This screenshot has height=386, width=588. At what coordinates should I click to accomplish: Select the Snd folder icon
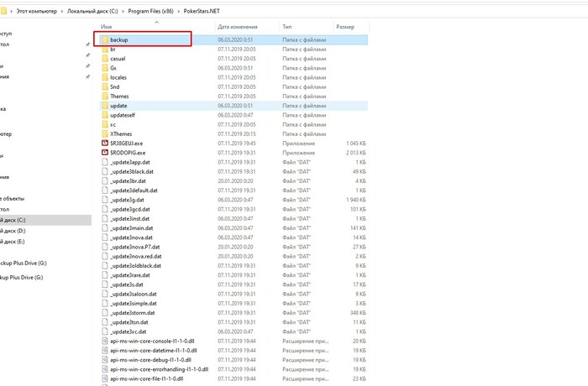(x=105, y=86)
